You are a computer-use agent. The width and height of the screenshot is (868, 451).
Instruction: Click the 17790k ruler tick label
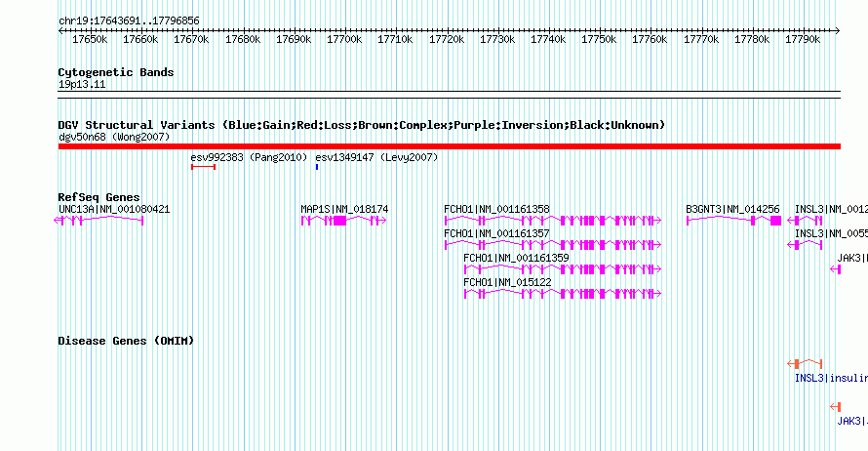[803, 39]
